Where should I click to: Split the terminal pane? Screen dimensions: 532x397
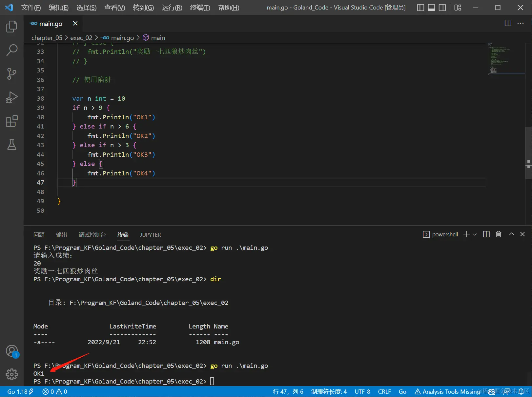click(486, 234)
